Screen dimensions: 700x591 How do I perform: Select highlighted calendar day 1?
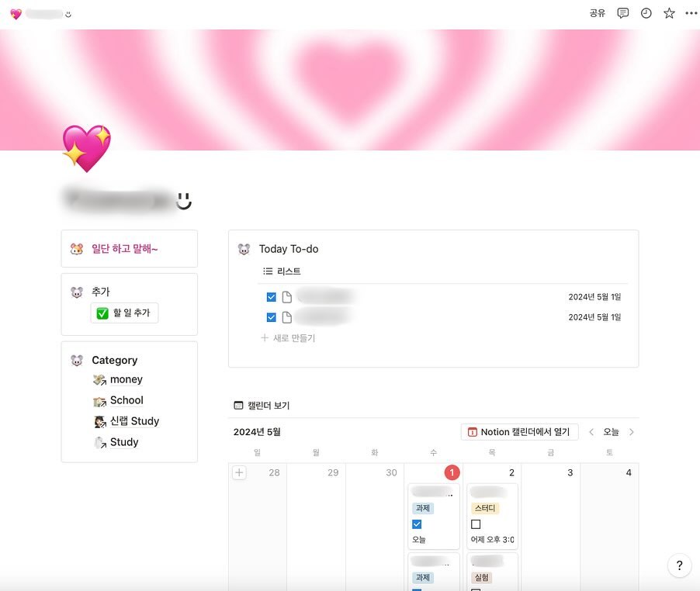pyautogui.click(x=452, y=472)
